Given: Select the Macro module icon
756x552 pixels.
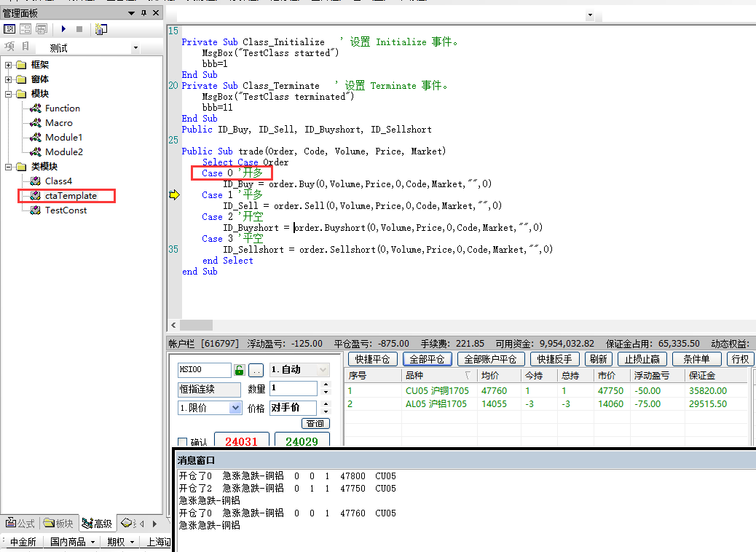Looking at the screenshot, I should point(35,123).
